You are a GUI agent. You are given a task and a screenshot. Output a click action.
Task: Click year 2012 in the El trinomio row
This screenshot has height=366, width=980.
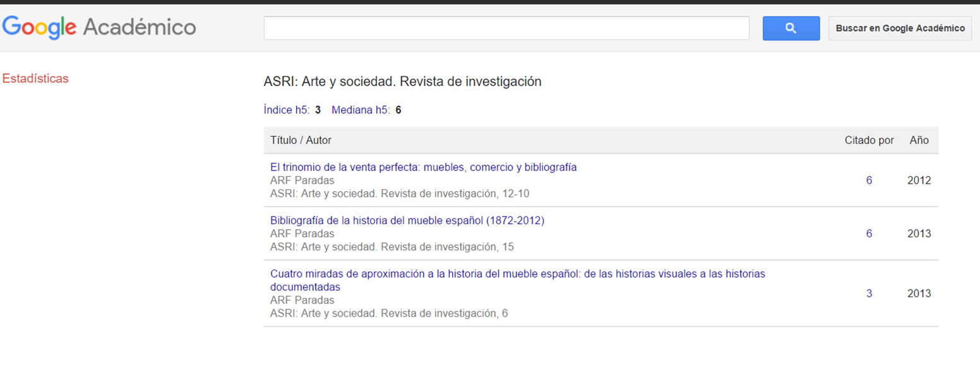coord(919,180)
